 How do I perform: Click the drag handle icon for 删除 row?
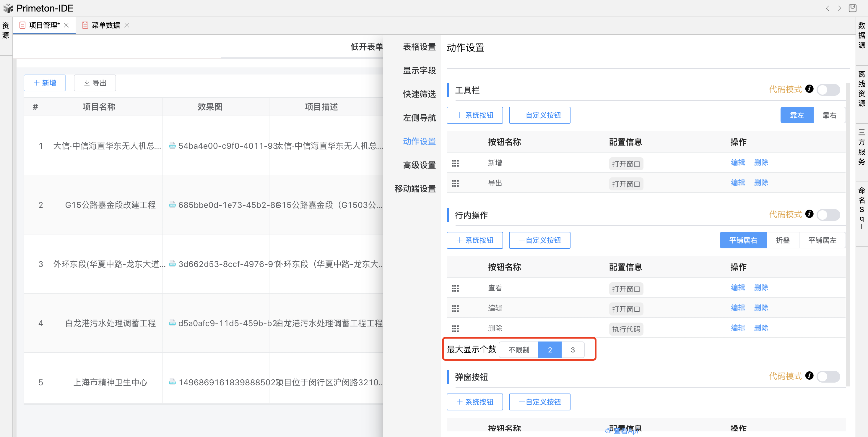coord(455,328)
